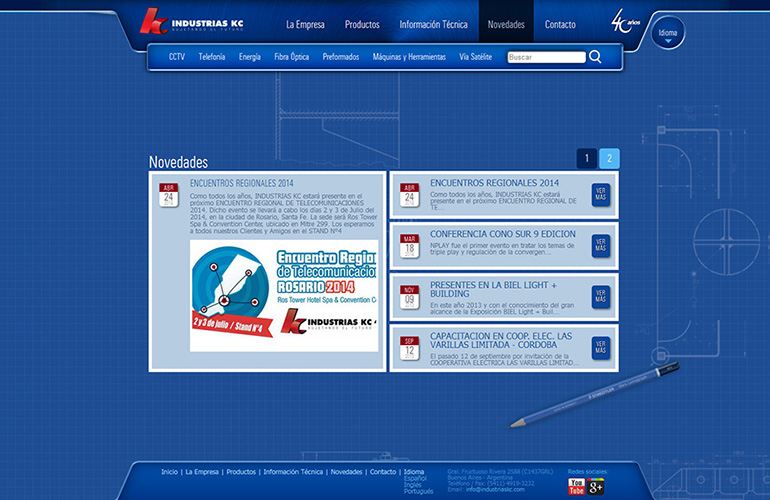Screen dimensions: 770x500
Task: Click the MAR 18 calendar date icon
Action: click(x=410, y=246)
